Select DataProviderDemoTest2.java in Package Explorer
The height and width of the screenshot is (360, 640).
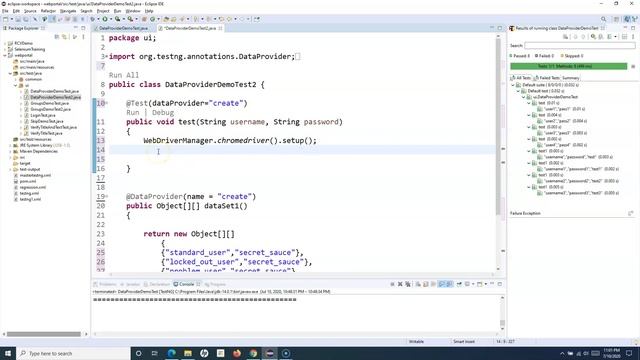tap(55, 97)
